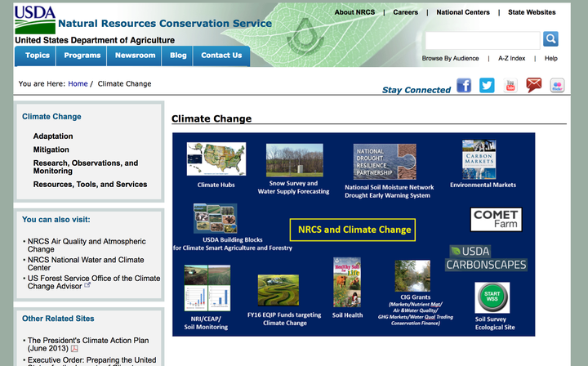Screen dimensions: 588x366
Task: Click the Careers link
Action: (405, 12)
